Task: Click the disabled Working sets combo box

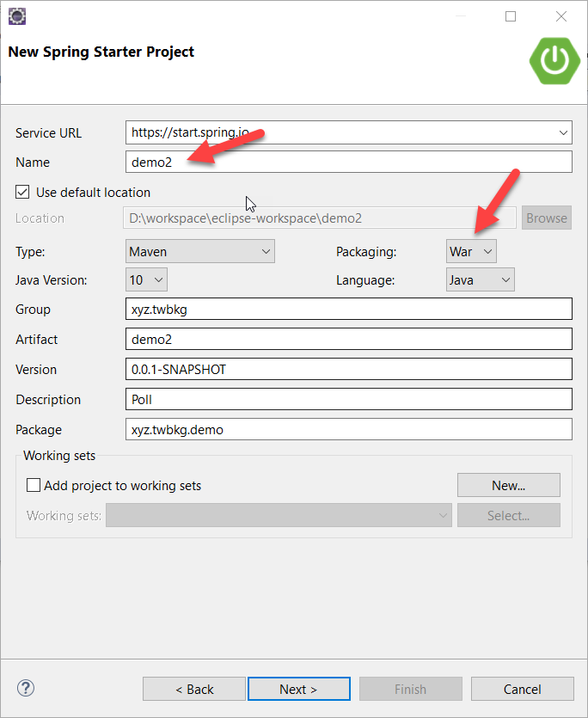Action: [279, 515]
